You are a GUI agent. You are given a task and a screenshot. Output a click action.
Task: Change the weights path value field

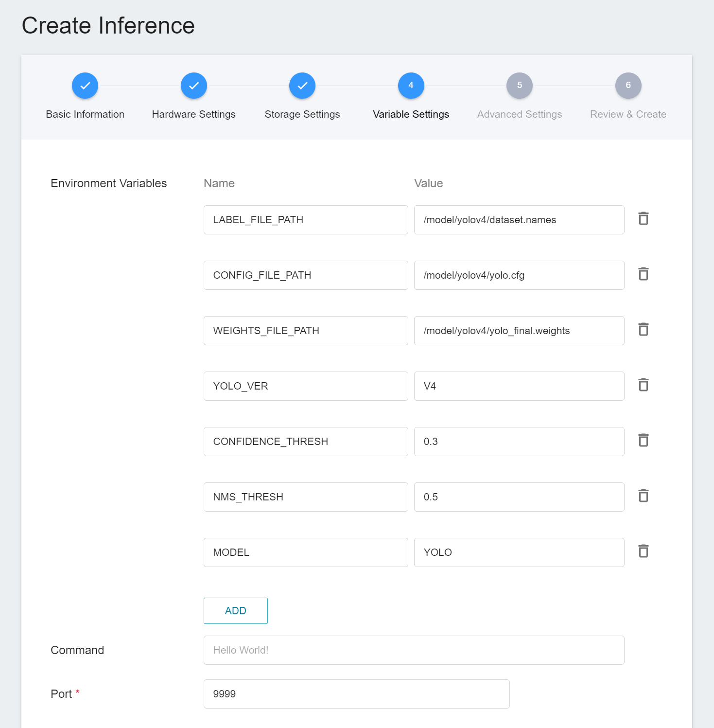(519, 331)
